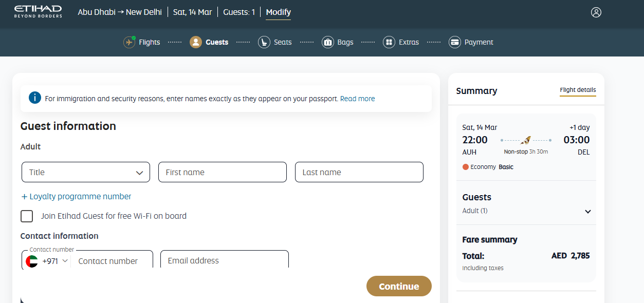Go to the Payment step card icon
Image resolution: width=644 pixels, height=303 pixels.
(454, 42)
